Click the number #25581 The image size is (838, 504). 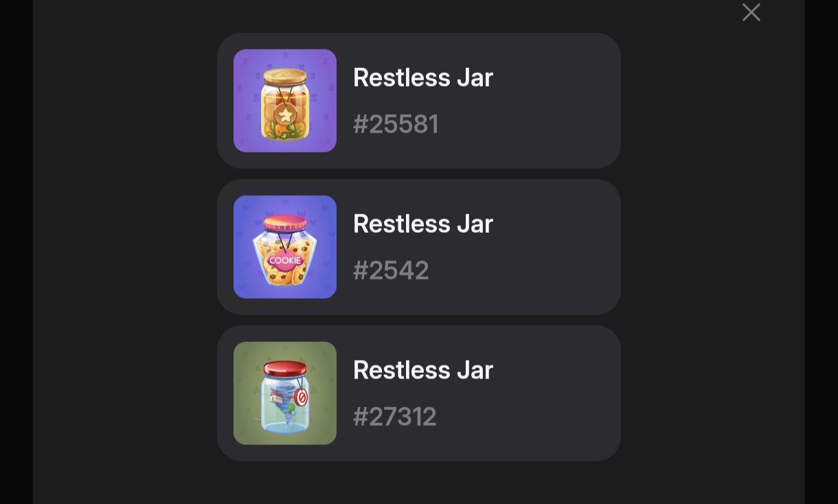pos(396,124)
